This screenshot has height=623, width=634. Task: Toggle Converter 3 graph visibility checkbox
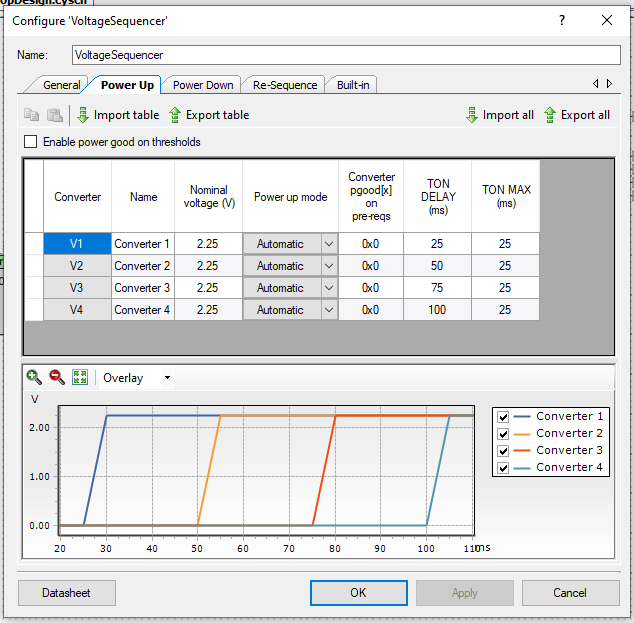(503, 451)
